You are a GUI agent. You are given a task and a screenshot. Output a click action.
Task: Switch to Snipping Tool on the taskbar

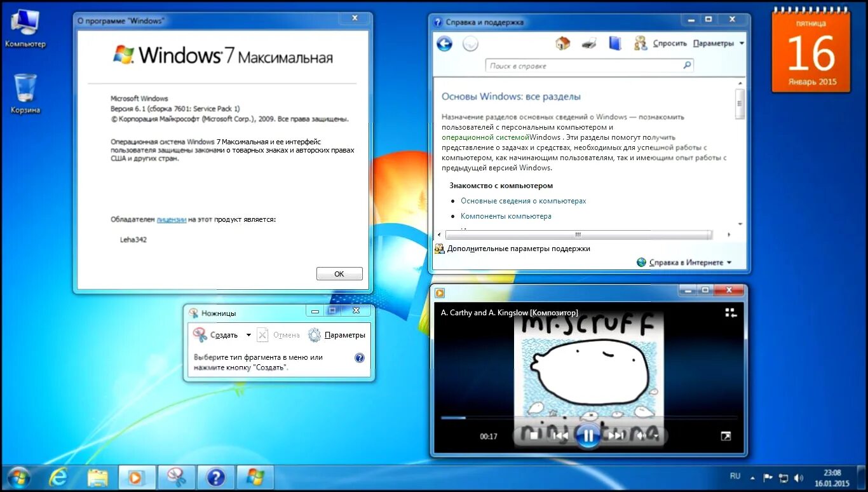pos(177,477)
